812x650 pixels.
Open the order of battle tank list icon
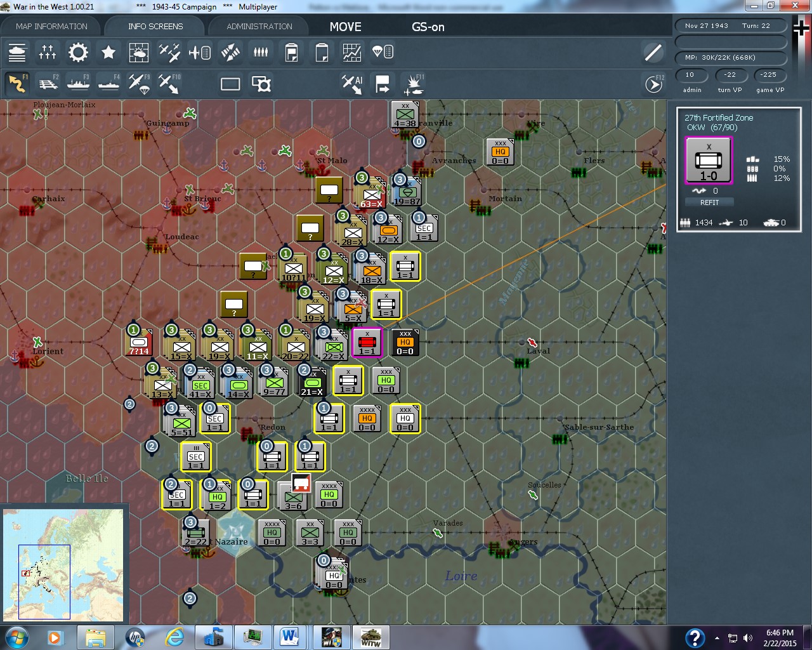tap(17, 52)
